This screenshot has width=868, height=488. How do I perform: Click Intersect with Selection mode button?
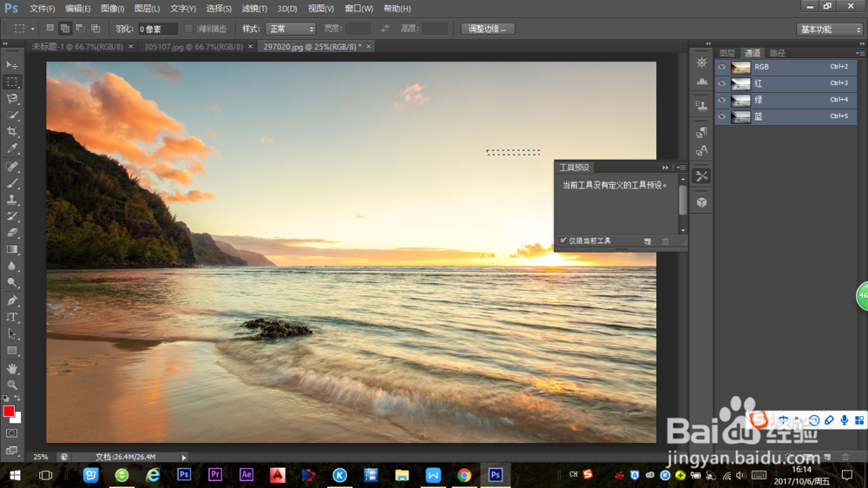(x=95, y=29)
